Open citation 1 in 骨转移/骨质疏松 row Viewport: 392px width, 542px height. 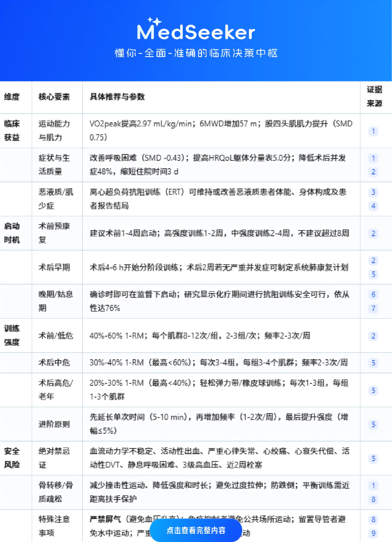tap(373, 485)
